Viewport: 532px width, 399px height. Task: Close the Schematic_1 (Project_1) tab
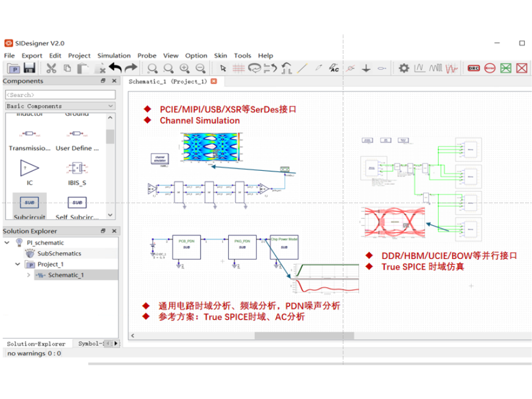coord(214,82)
